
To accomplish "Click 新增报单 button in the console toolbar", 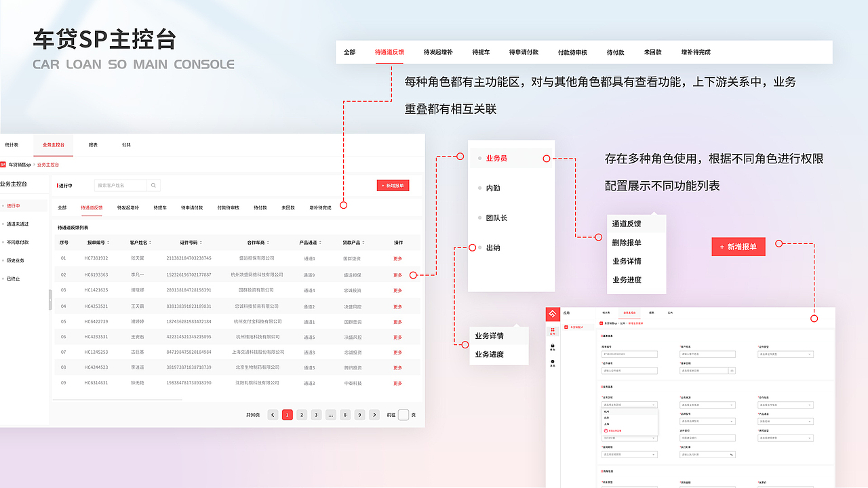I will click(x=393, y=185).
